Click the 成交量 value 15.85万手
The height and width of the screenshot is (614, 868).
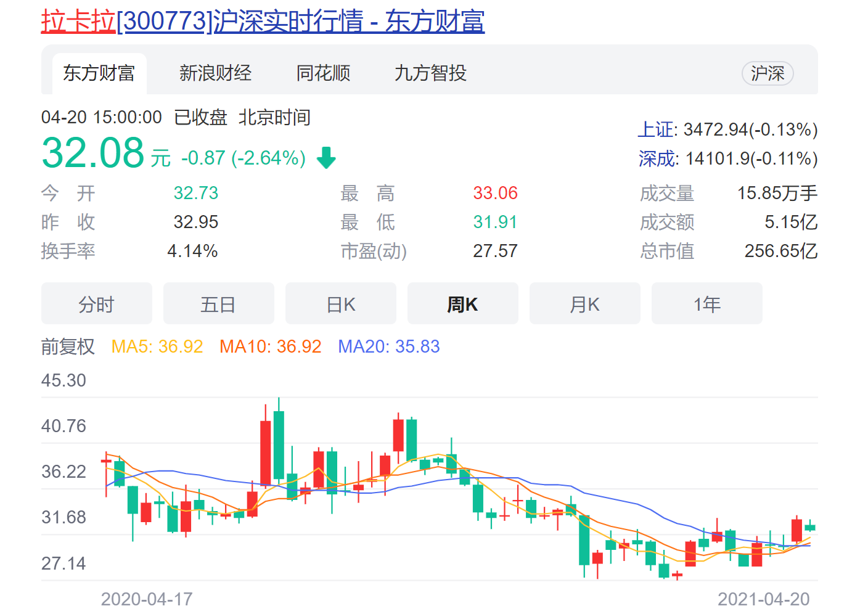[x=777, y=193]
